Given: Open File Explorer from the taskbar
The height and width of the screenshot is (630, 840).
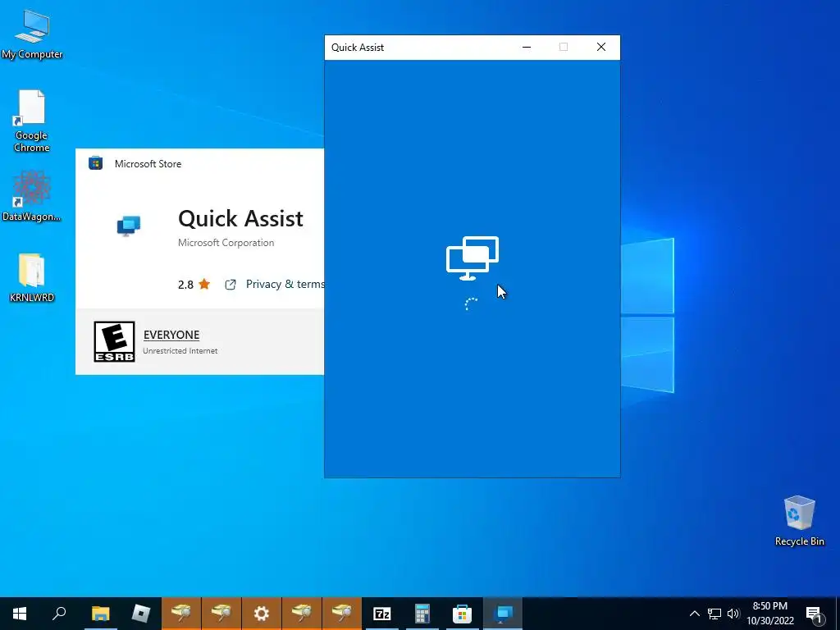Looking at the screenshot, I should pyautogui.click(x=100, y=614).
